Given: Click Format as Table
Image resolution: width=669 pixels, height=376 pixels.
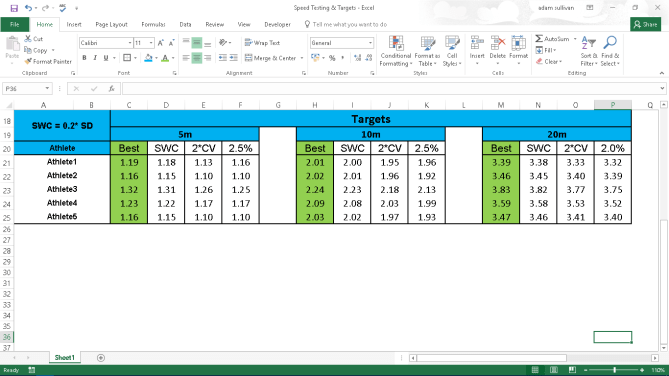Looking at the screenshot, I should (x=427, y=51).
